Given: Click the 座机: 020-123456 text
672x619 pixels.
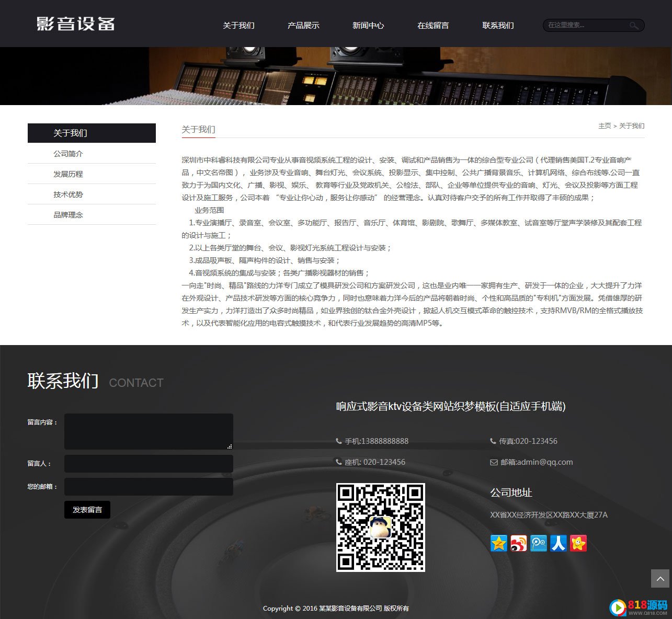Looking at the screenshot, I should 375,462.
